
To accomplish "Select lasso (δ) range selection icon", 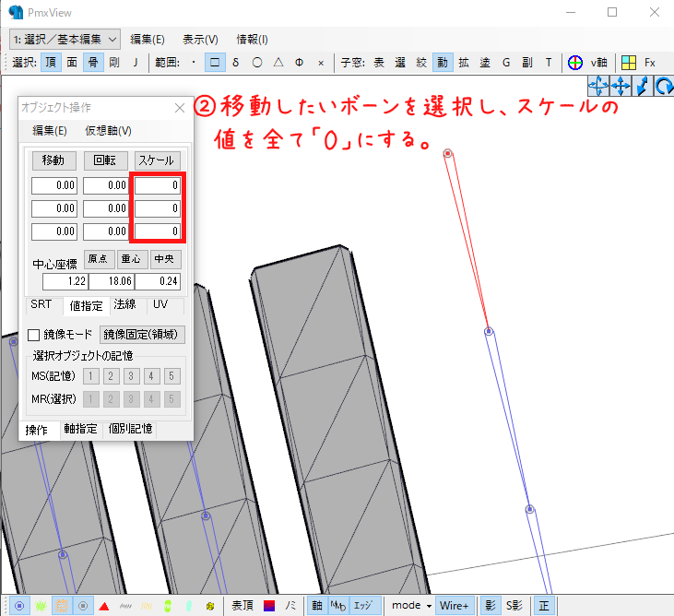I will tap(235, 63).
